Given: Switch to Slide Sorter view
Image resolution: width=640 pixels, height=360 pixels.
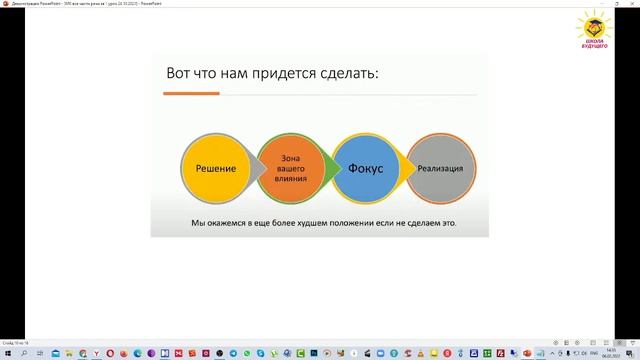Looking at the screenshot, I should click(x=606, y=343).
